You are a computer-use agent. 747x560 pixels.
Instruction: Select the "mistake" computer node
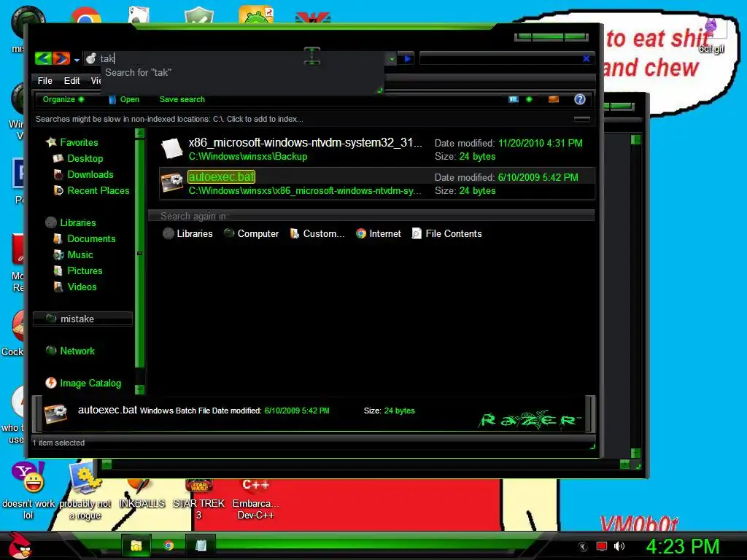click(82, 319)
